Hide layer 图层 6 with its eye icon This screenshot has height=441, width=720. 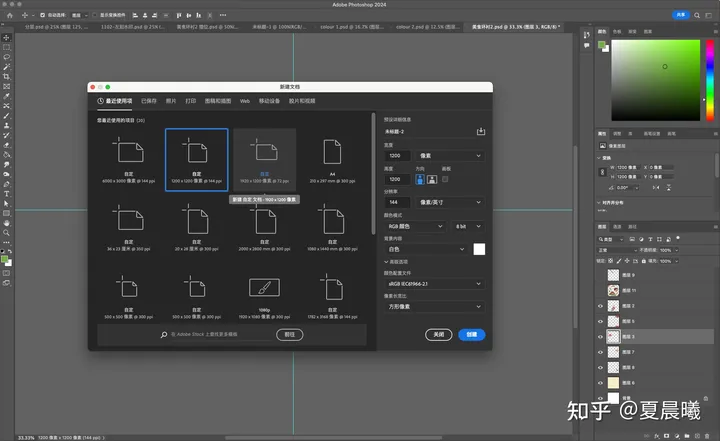coord(600,383)
